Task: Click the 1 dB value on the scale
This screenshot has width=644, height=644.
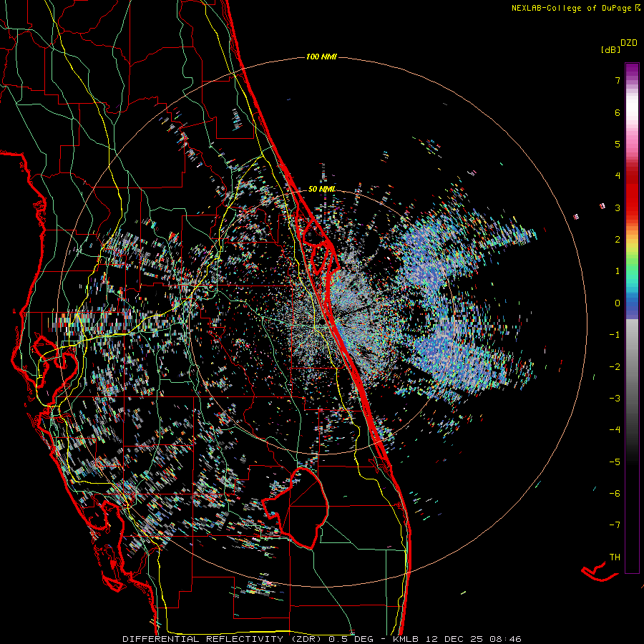Action: 618,271
